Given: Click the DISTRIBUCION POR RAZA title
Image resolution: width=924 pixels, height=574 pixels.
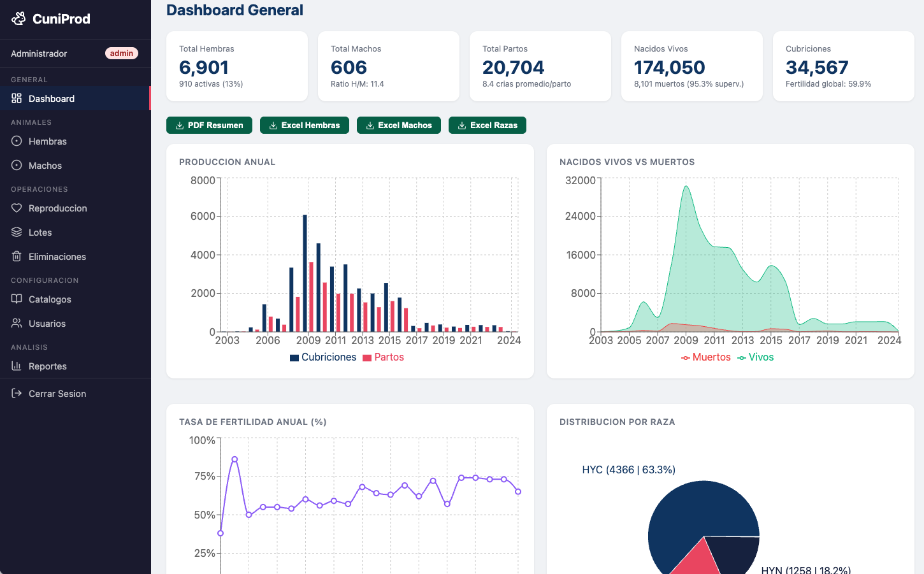Looking at the screenshot, I should click(x=617, y=422).
